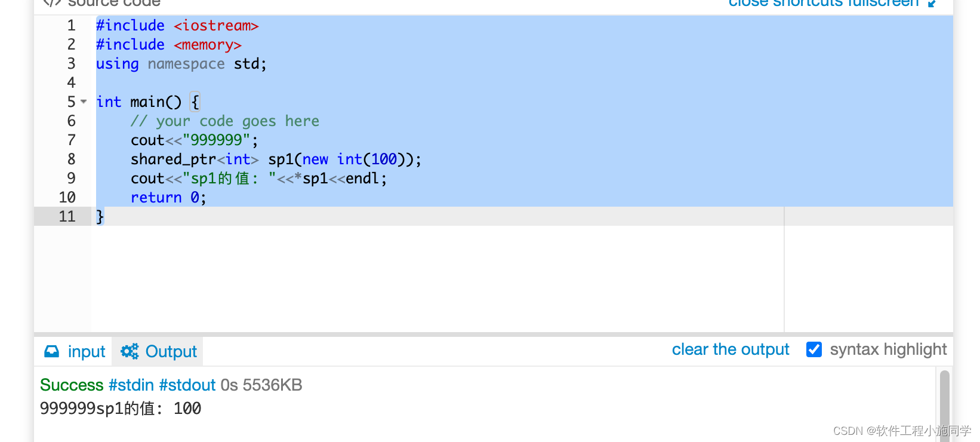Viewport: 980px width, 442px height.
Task: Open the #stdin link
Action: (131, 385)
